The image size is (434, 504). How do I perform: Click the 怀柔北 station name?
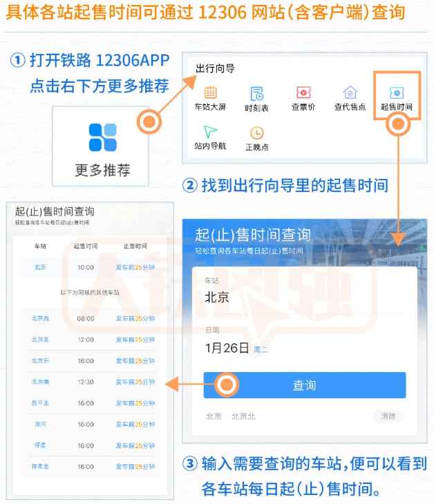[40, 467]
